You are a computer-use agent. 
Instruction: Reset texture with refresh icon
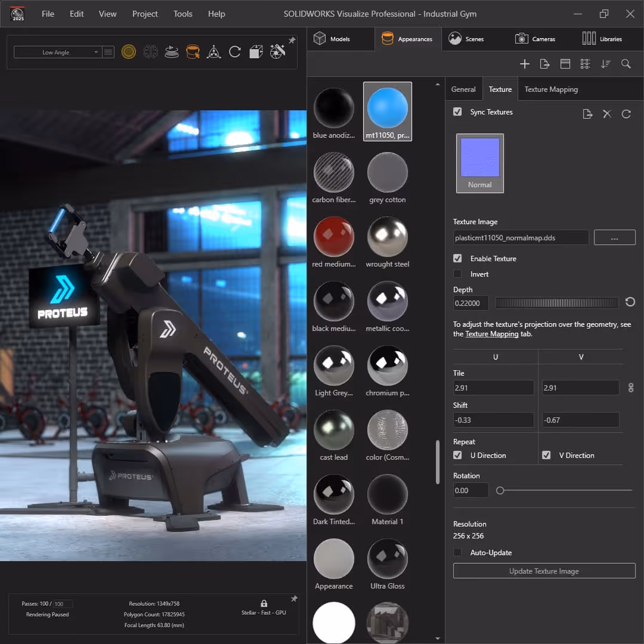point(626,114)
